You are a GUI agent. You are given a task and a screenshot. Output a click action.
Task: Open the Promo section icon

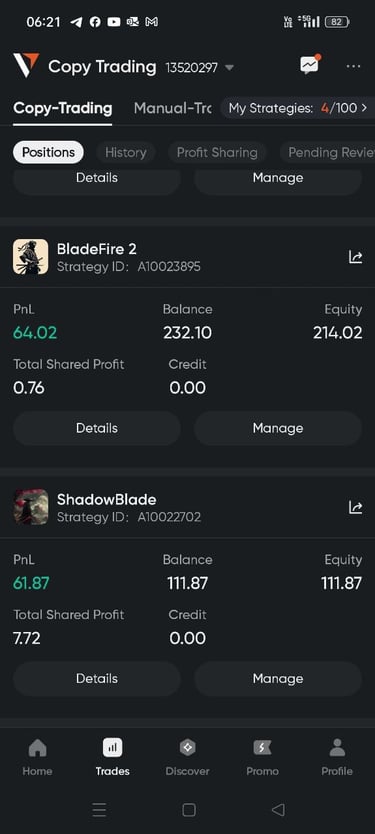[262, 748]
